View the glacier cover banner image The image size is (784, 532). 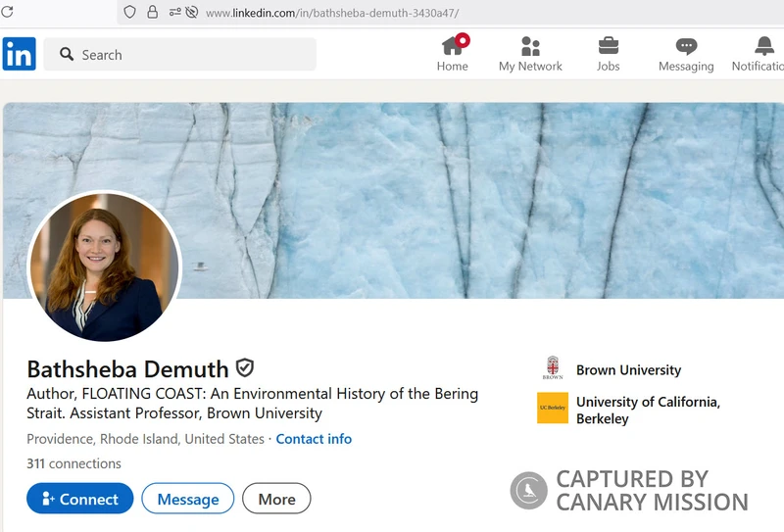394,200
